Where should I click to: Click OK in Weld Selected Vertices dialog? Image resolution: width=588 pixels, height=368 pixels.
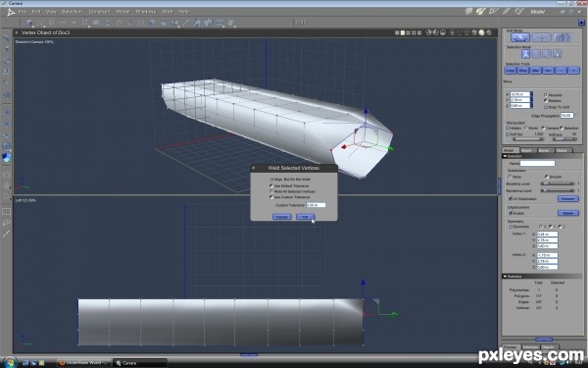pos(305,217)
